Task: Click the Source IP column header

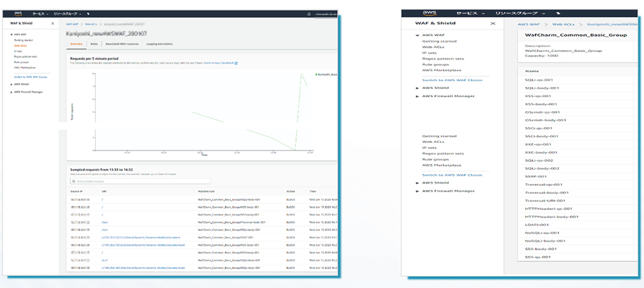Action: pos(76,191)
